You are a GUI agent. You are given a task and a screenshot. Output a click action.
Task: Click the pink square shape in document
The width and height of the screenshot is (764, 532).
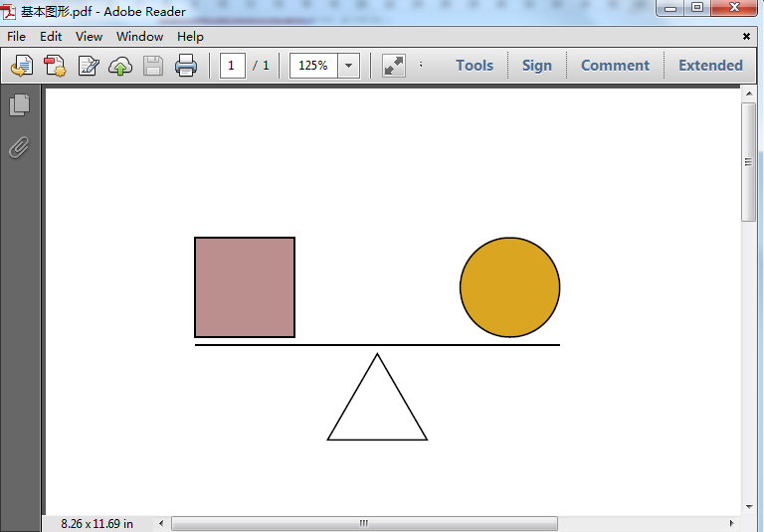(x=245, y=287)
